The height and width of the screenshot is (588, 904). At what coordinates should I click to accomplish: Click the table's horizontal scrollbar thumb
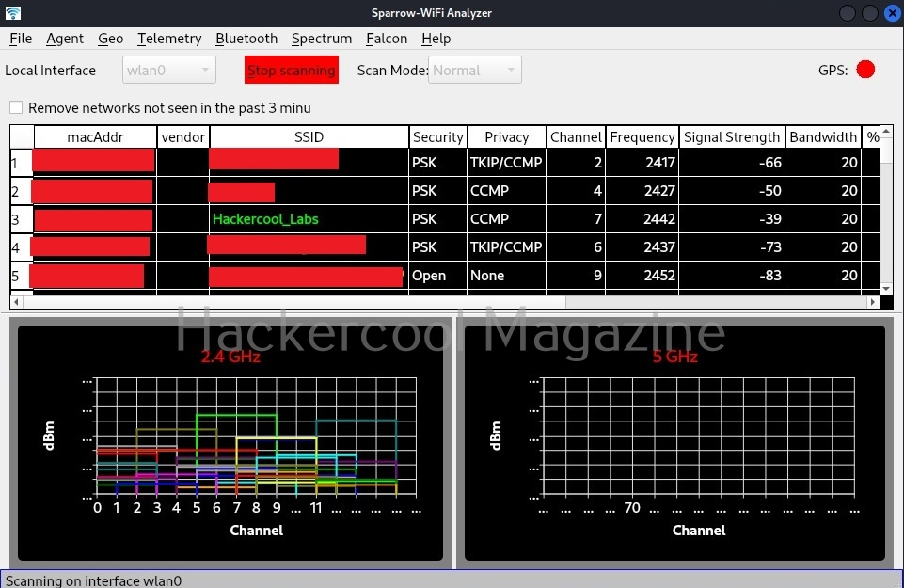pyautogui.click(x=294, y=302)
